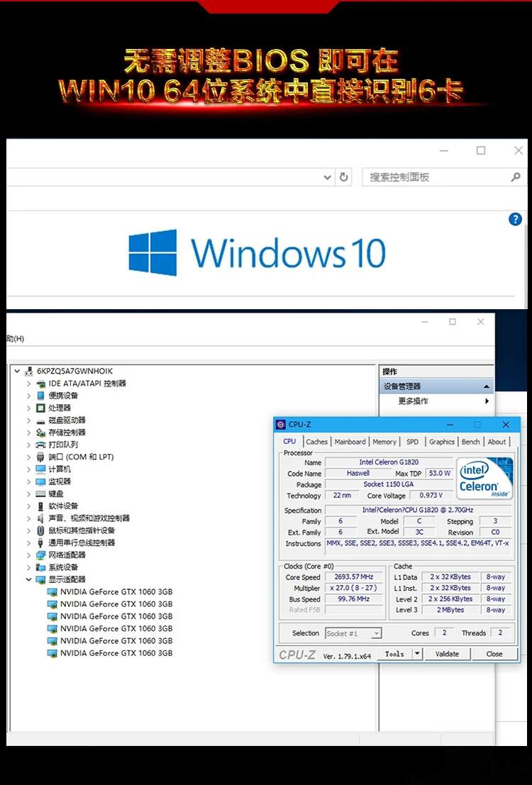The image size is (532, 785).
Task: Expand the 更多操作 submenu arrow
Action: click(487, 401)
